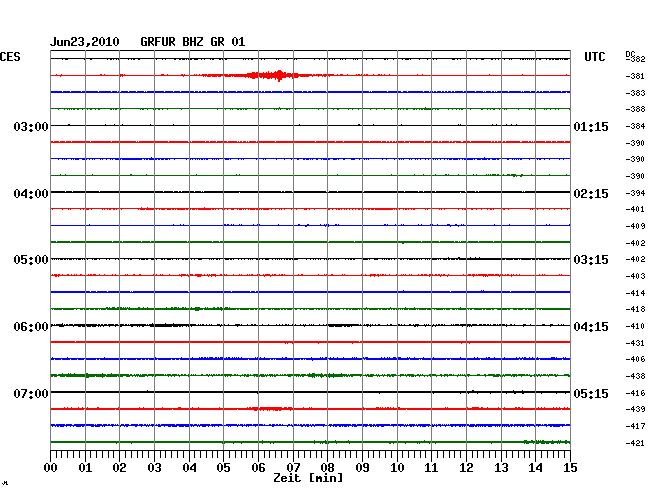Select minute 07 on the time axis
The image size is (650, 494).
[293, 468]
